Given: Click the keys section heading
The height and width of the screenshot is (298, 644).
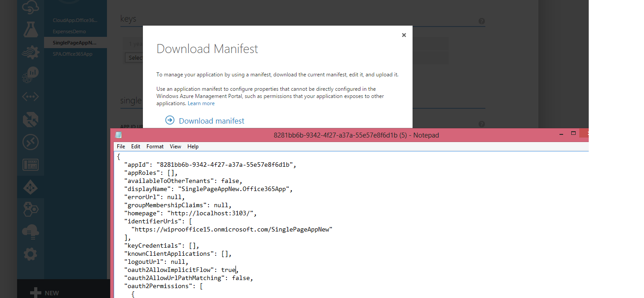Looking at the screenshot, I should point(128,19).
